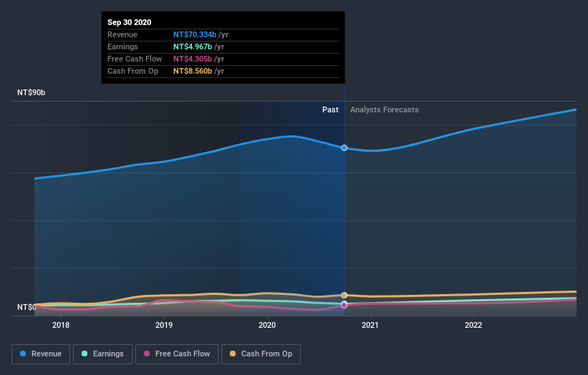Click the NT$90b y-axis label
The image size is (588, 375).
[x=31, y=92]
